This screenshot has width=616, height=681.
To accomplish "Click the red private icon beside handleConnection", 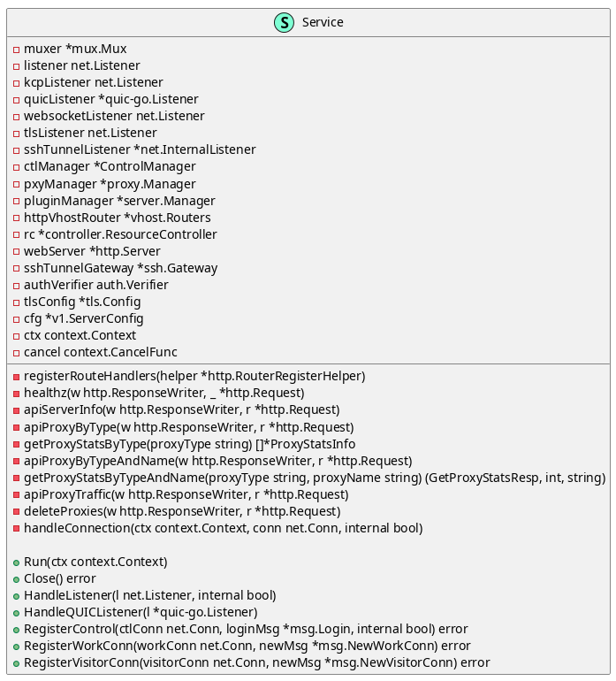I will pyautogui.click(x=16, y=529).
